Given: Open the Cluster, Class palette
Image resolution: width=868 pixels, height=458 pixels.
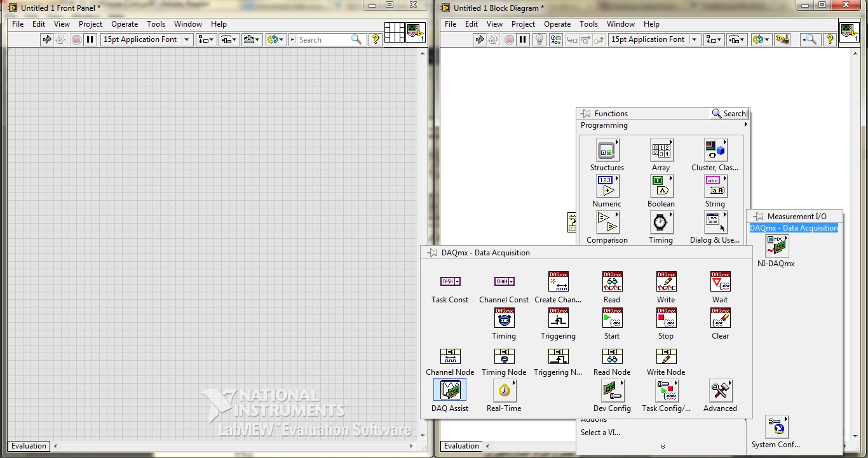Looking at the screenshot, I should point(715,151).
